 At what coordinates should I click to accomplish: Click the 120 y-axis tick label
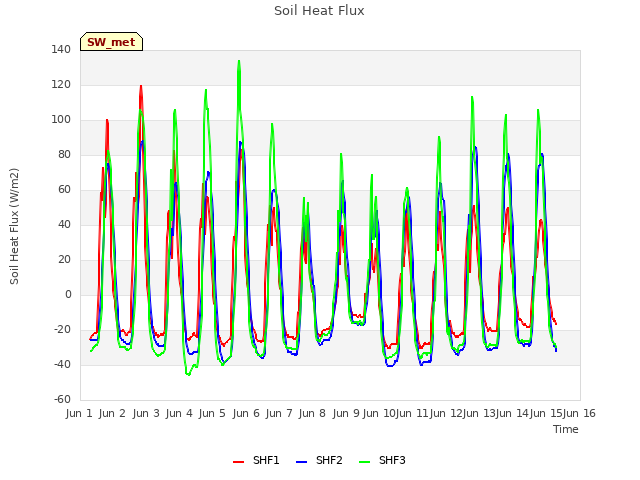pyautogui.click(x=61, y=84)
